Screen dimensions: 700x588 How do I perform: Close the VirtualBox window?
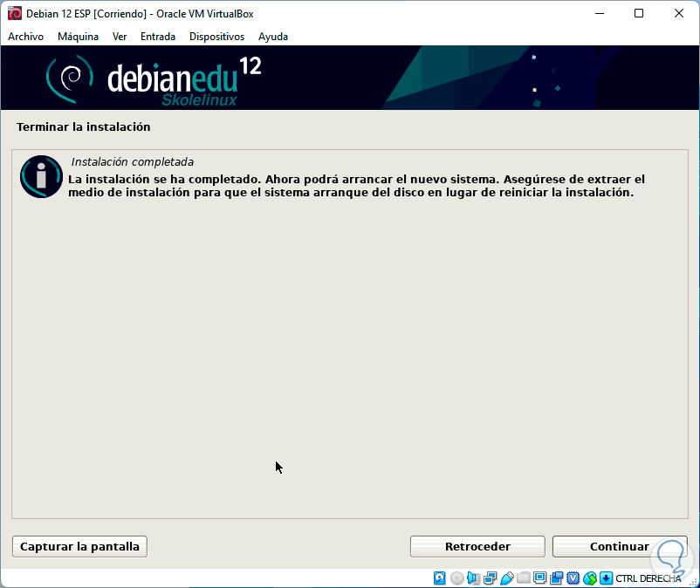click(x=678, y=13)
